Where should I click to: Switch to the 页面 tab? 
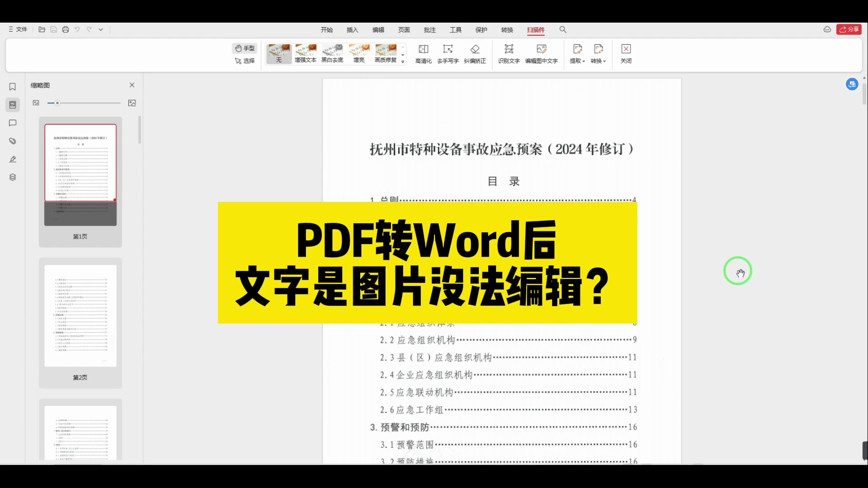404,30
